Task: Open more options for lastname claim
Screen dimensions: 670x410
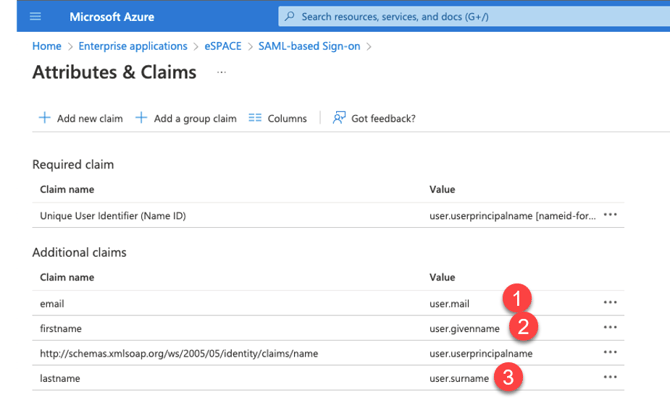Action: tap(610, 378)
